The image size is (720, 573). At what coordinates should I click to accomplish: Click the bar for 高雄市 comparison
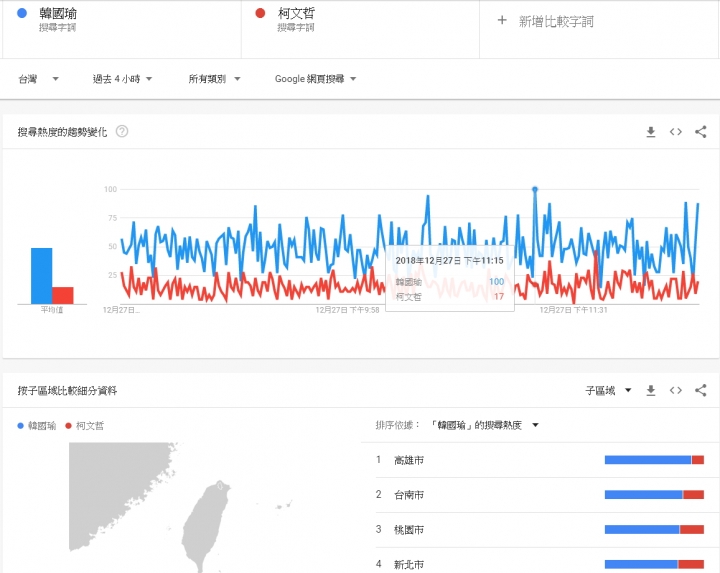[x=654, y=460]
